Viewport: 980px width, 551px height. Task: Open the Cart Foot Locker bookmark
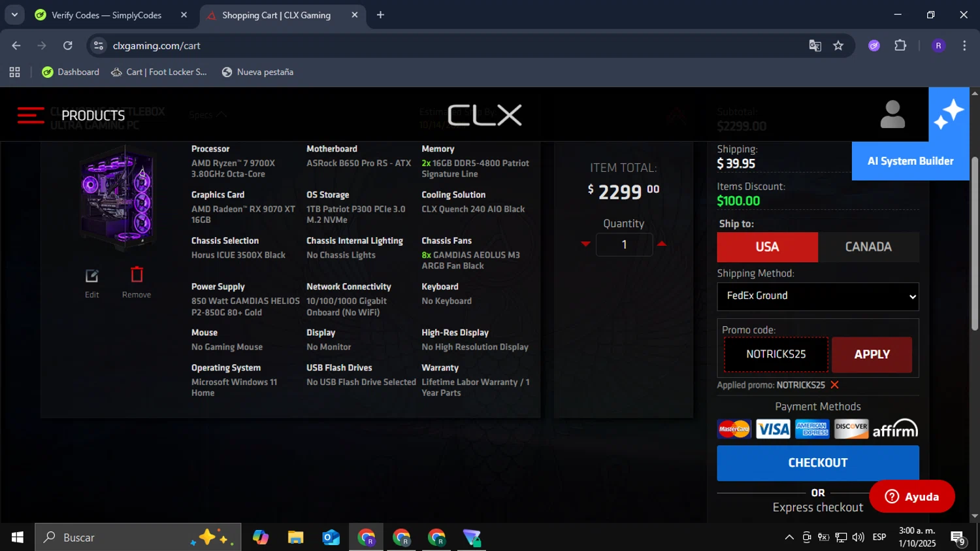[159, 72]
